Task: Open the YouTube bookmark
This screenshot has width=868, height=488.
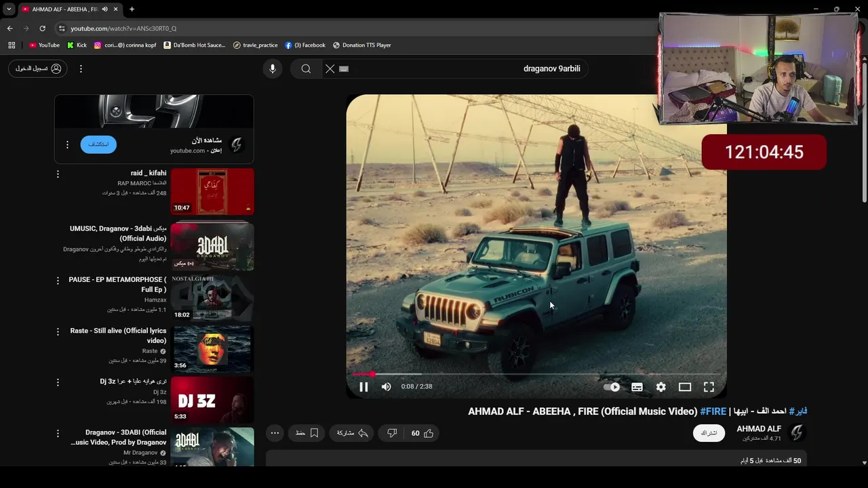Action: coord(44,45)
